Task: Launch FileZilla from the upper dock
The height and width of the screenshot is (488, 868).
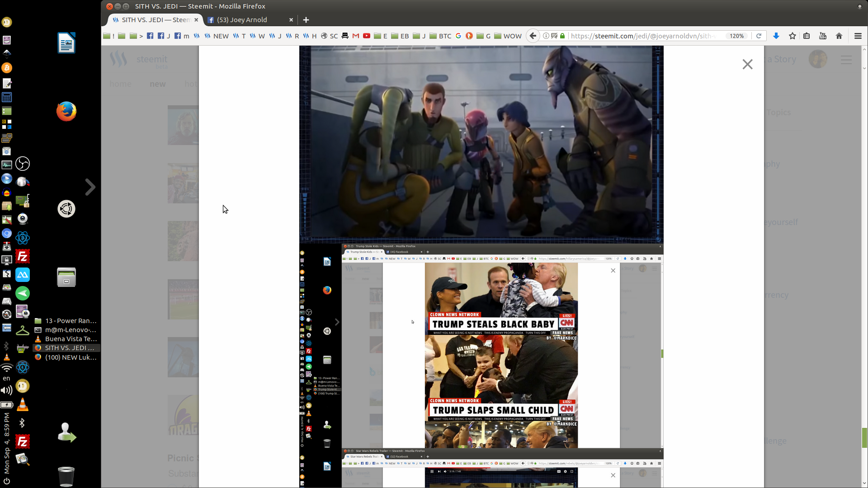Action: [x=23, y=257]
